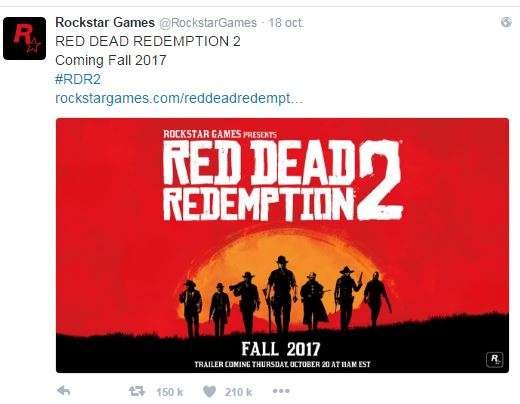Viewport: 520px width, 404px height.
Task: Open the 150 k retweet count
Action: pyautogui.click(x=170, y=392)
